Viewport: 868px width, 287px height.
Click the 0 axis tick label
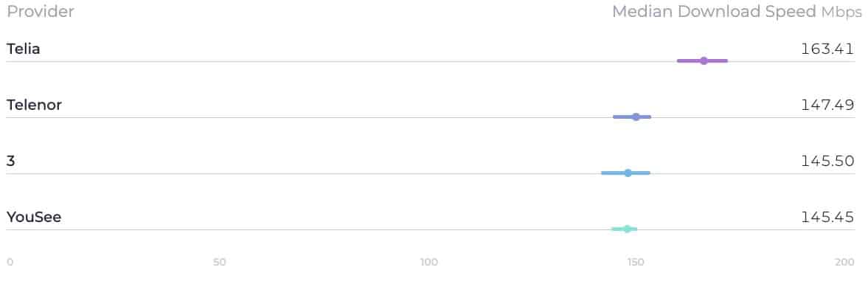point(10,261)
